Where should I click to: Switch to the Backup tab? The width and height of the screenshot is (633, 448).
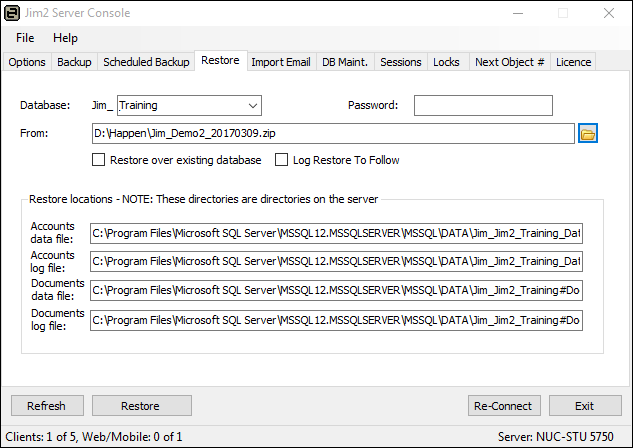click(74, 62)
